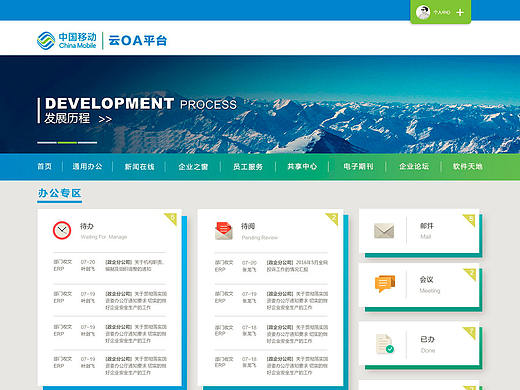This screenshot has width=520, height=390.
Task: Click the 邮件 envelope icon
Action: (384, 231)
